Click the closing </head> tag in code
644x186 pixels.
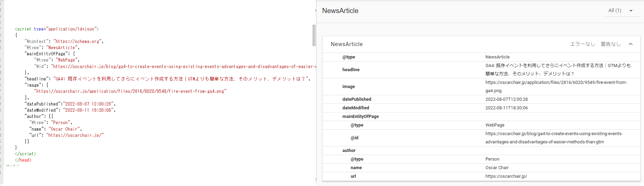[x=23, y=160]
